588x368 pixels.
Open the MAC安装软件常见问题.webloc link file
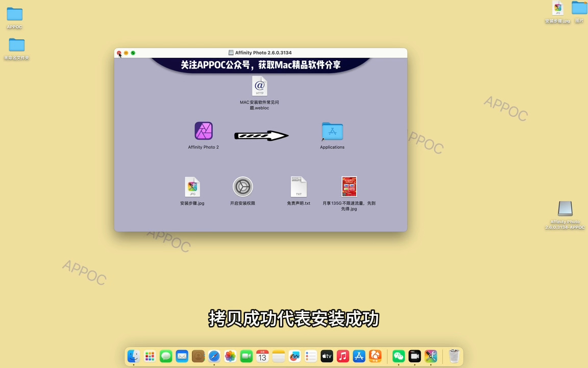pos(260,86)
